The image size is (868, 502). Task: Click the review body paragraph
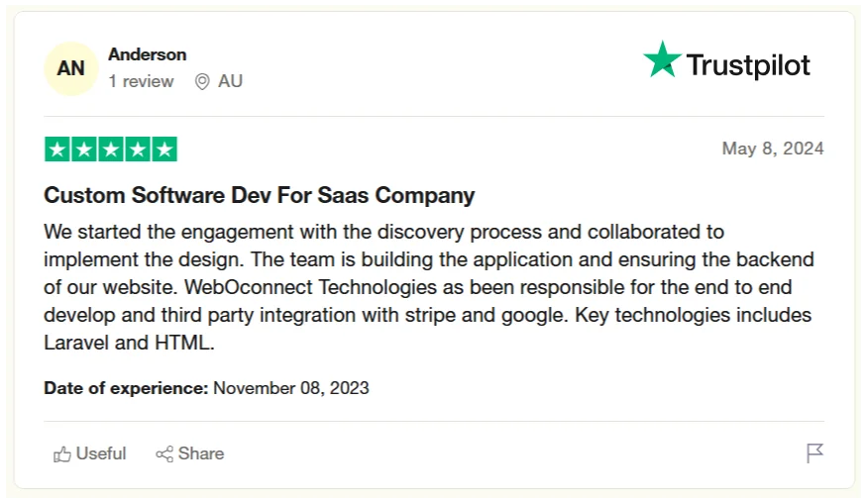pyautogui.click(x=429, y=287)
